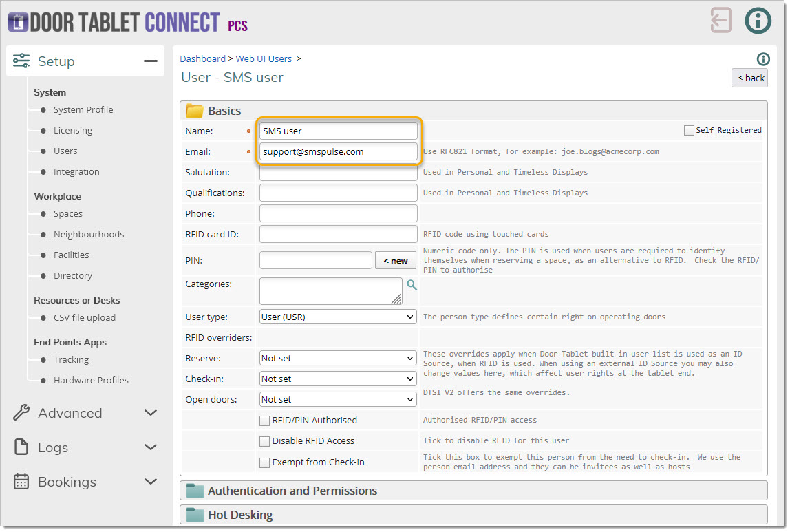Screen dimensions: 790x532
Task: Click the logout icon in the header
Action: click(720, 20)
